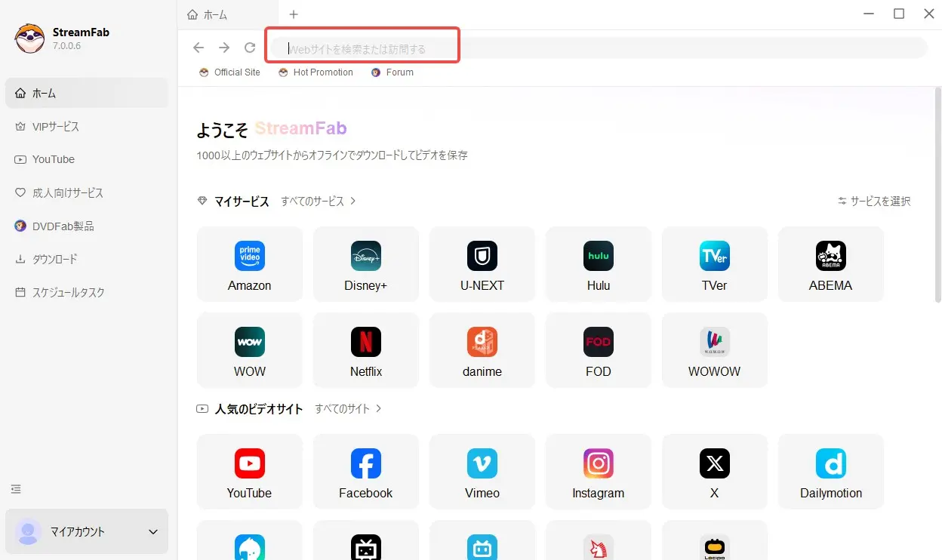Open the Hulu service tile
The height and width of the screenshot is (560, 942).
[598, 264]
